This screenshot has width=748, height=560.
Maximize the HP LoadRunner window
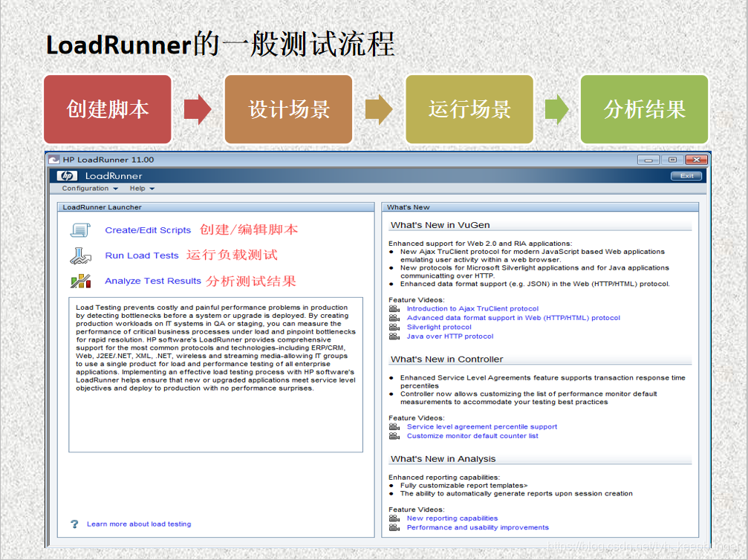click(672, 160)
